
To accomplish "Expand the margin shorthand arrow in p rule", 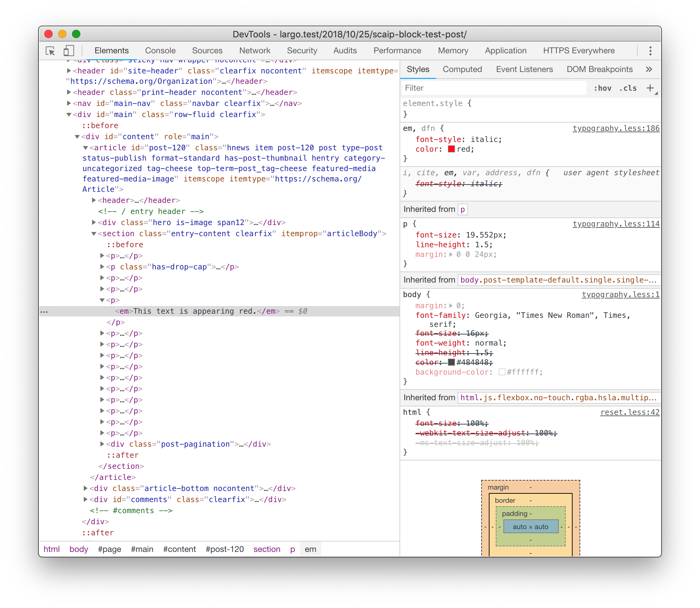I will [451, 254].
